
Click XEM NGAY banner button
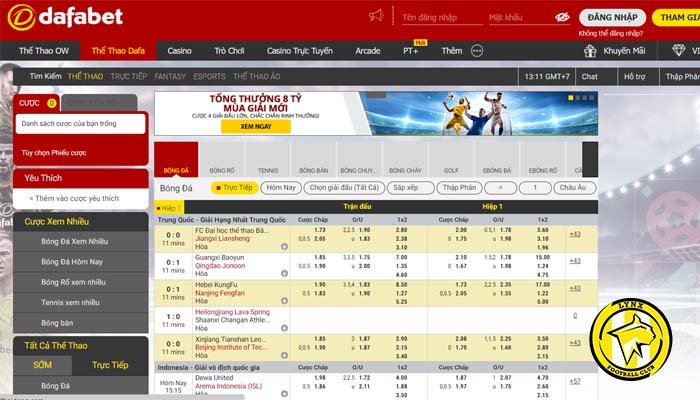pos(256,126)
